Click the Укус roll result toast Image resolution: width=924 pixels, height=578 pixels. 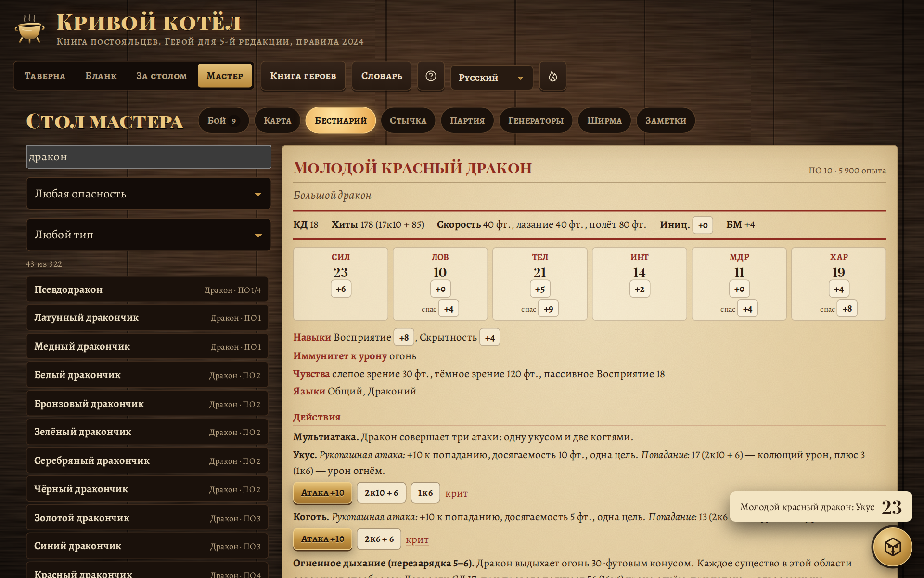click(821, 507)
